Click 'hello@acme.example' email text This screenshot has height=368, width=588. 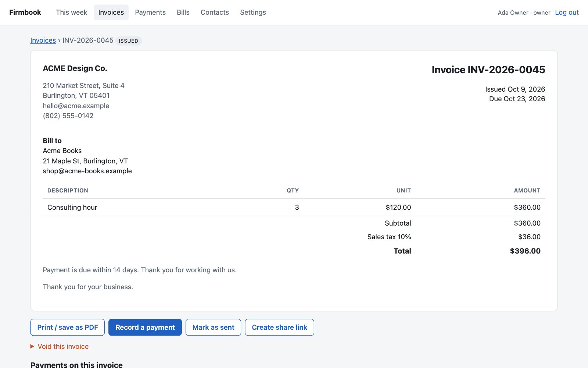point(76,106)
